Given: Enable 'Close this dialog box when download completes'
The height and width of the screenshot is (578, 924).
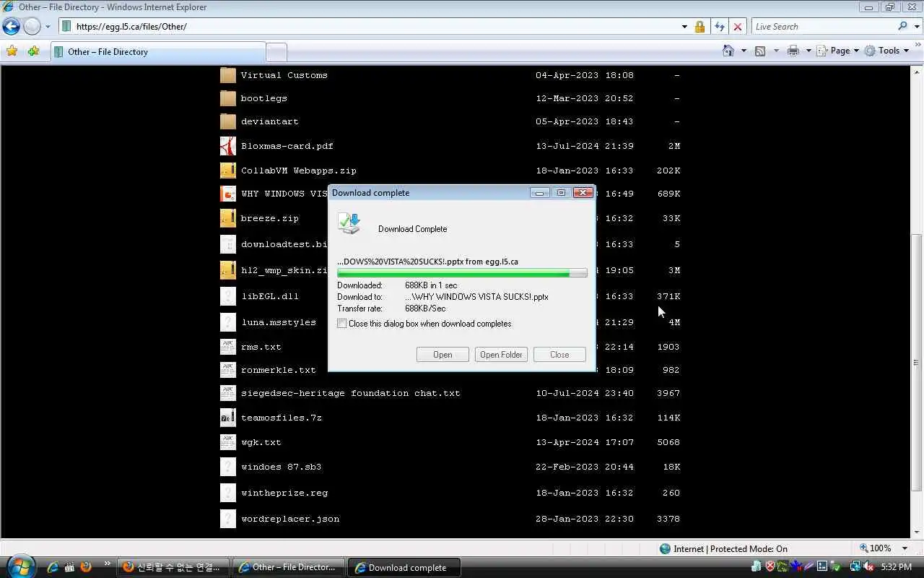Looking at the screenshot, I should point(342,324).
